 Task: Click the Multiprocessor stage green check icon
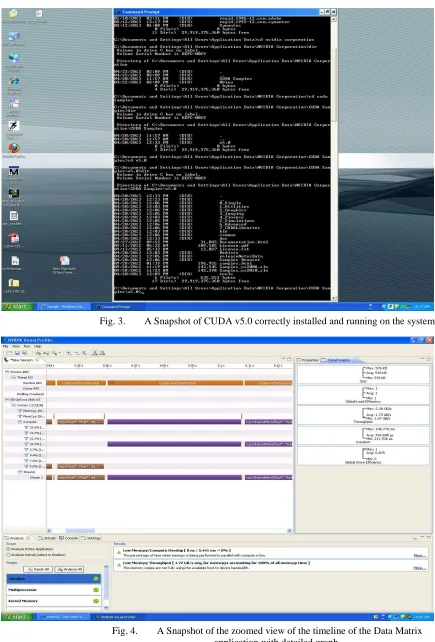coord(96,590)
